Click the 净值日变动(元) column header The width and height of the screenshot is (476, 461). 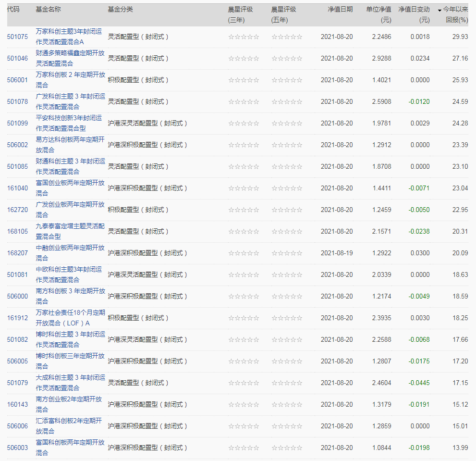pyautogui.click(x=414, y=14)
